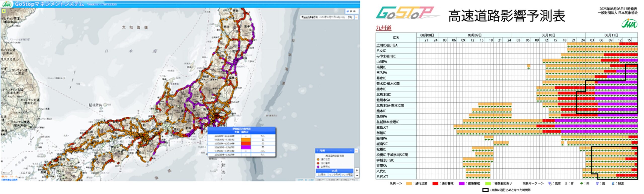This screenshot has height=194, width=644.
Task: Click the GoSToP logo above the table
Action: 406,13
